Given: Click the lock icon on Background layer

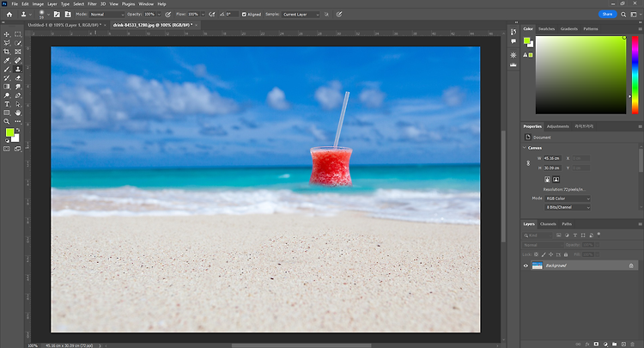Looking at the screenshot, I should pyautogui.click(x=631, y=266).
